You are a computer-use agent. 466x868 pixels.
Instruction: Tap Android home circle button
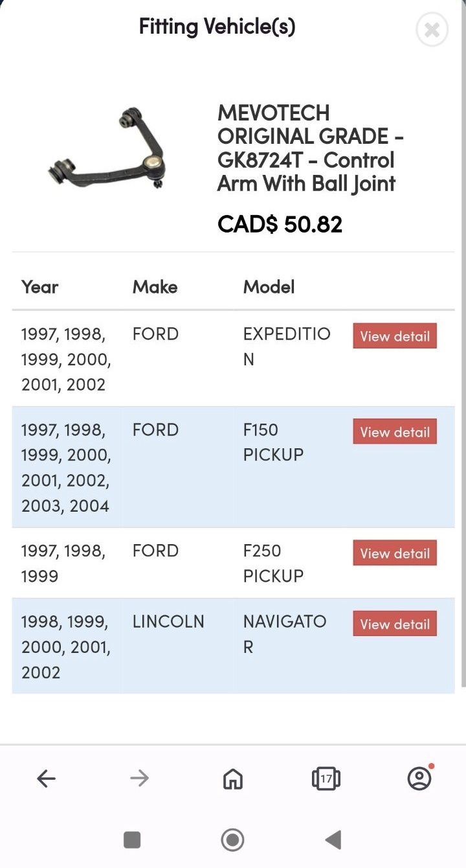(232, 840)
